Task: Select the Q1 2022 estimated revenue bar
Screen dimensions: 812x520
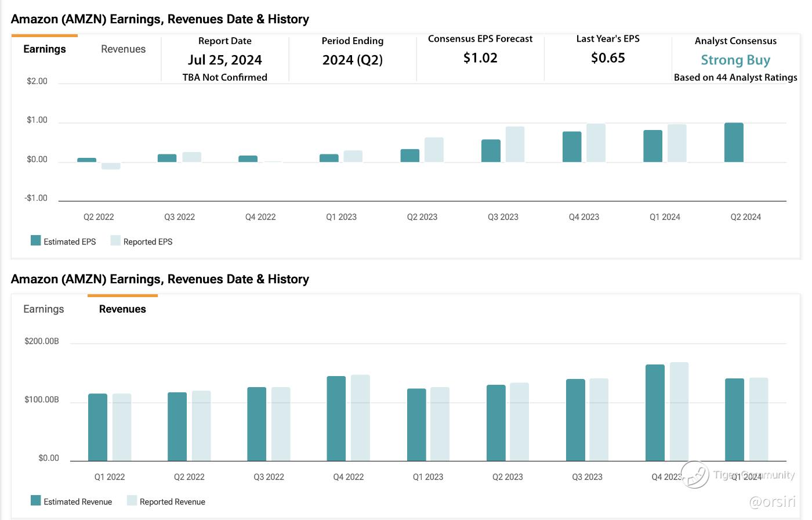Action: point(97,427)
